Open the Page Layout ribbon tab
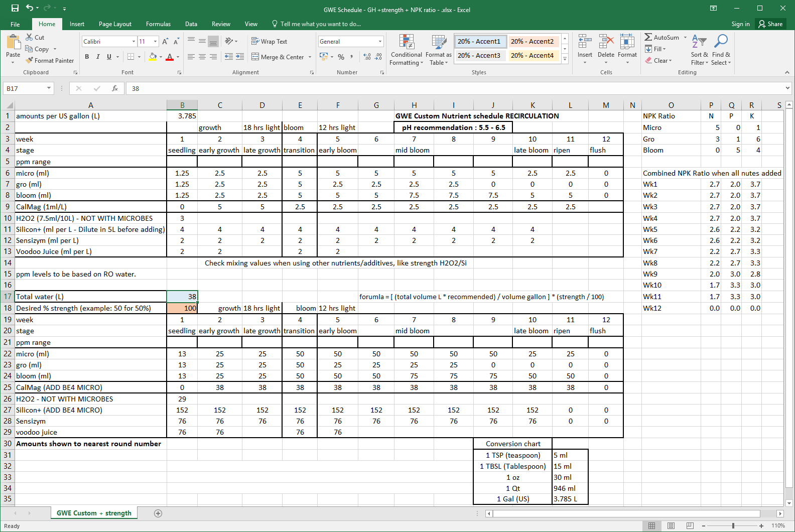The height and width of the screenshot is (532, 795). [115, 24]
